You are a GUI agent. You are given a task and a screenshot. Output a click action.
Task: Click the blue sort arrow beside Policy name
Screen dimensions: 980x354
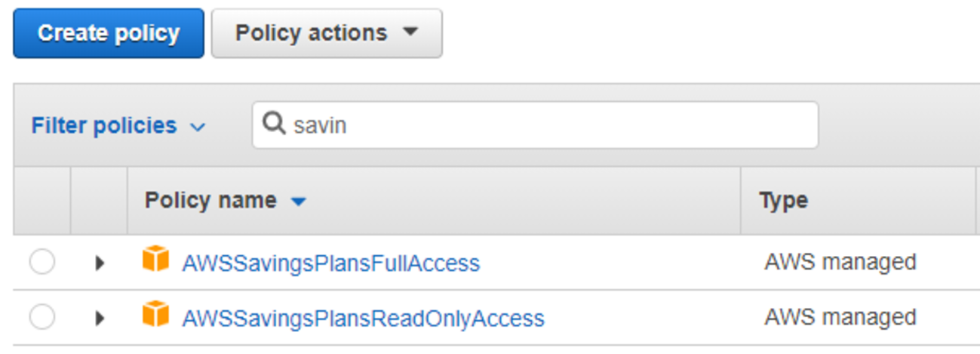point(299,202)
